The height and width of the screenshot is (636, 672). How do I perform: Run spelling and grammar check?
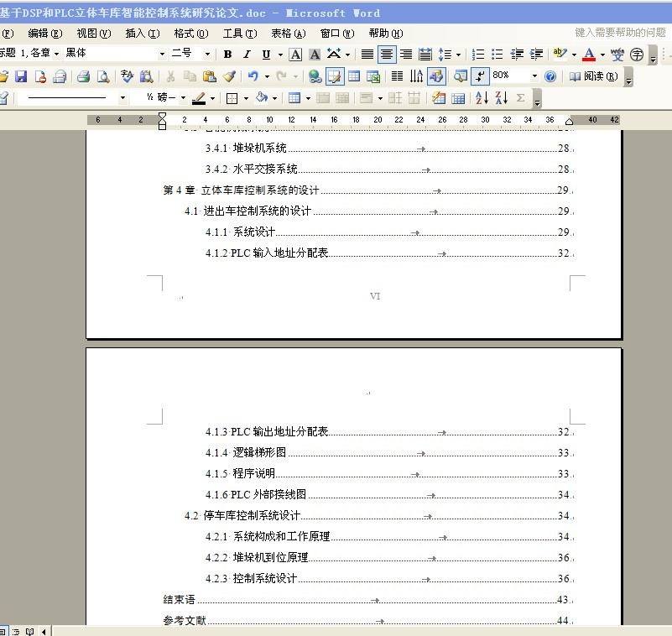tap(127, 76)
